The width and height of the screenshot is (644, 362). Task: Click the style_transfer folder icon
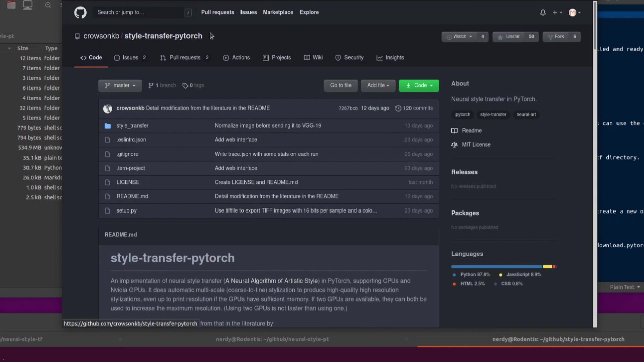coord(107,126)
